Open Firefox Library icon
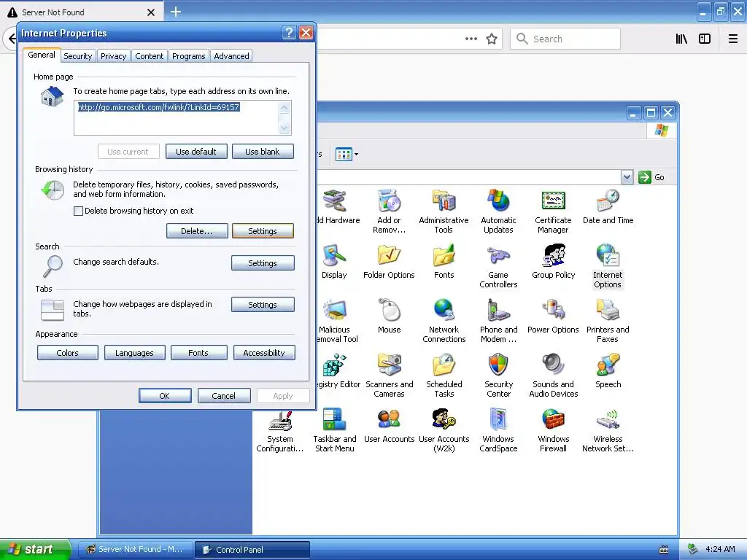747x560 pixels. pyautogui.click(x=682, y=39)
